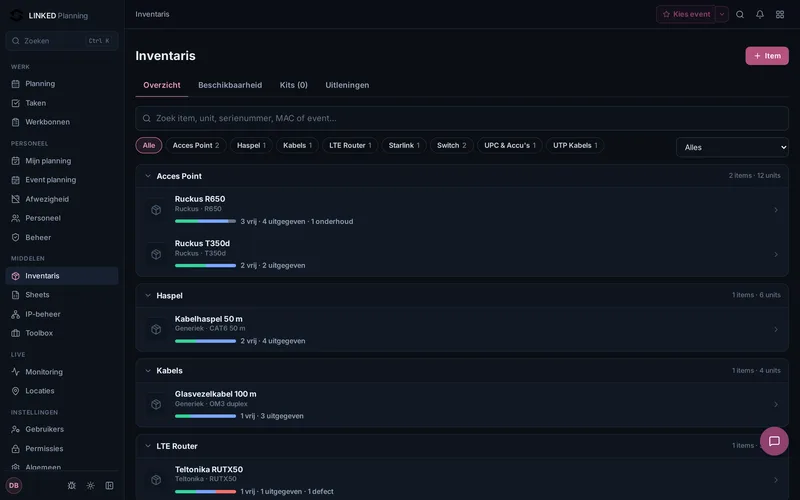Collapse the Acces Point group
800x500 pixels.
[x=148, y=176]
